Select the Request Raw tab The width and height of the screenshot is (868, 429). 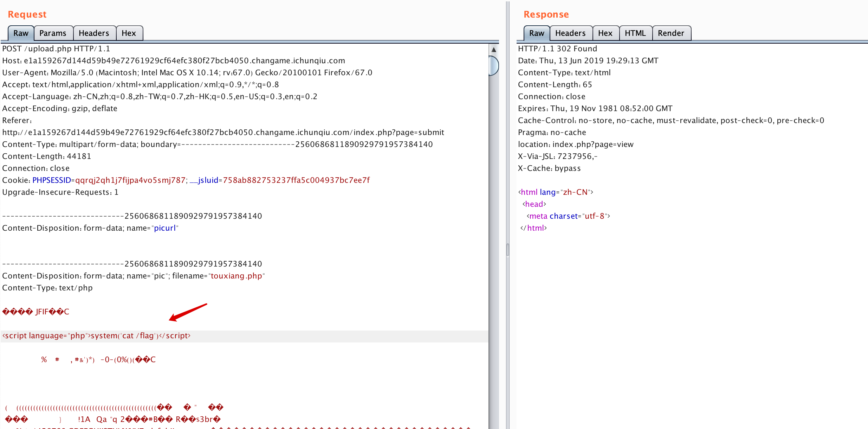click(x=21, y=33)
